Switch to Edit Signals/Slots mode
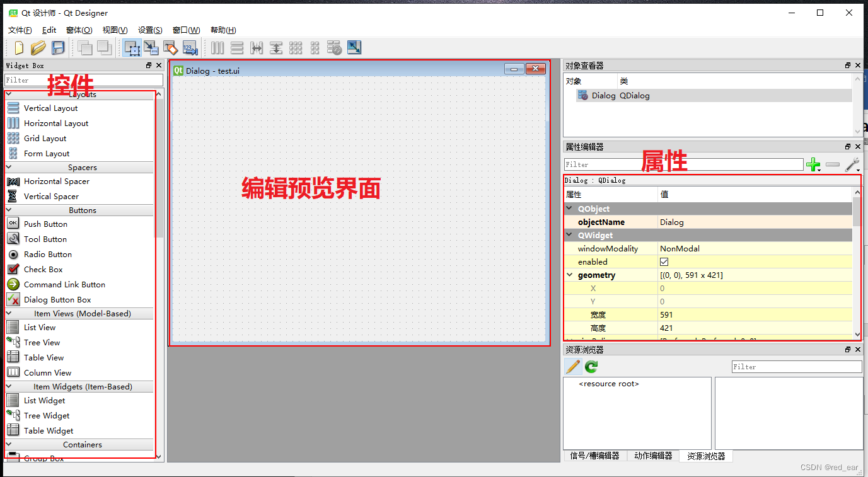868x477 pixels. (x=151, y=48)
